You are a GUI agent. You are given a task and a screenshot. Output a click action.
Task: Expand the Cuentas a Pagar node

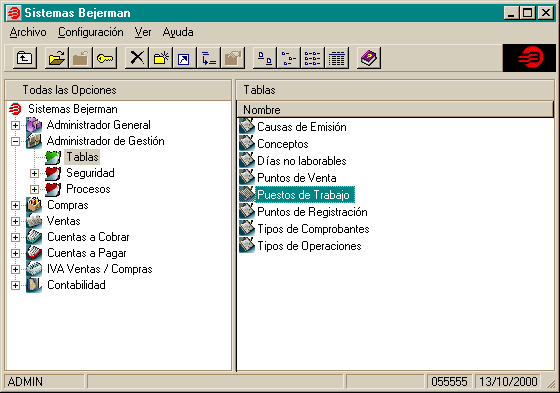pos(15,253)
